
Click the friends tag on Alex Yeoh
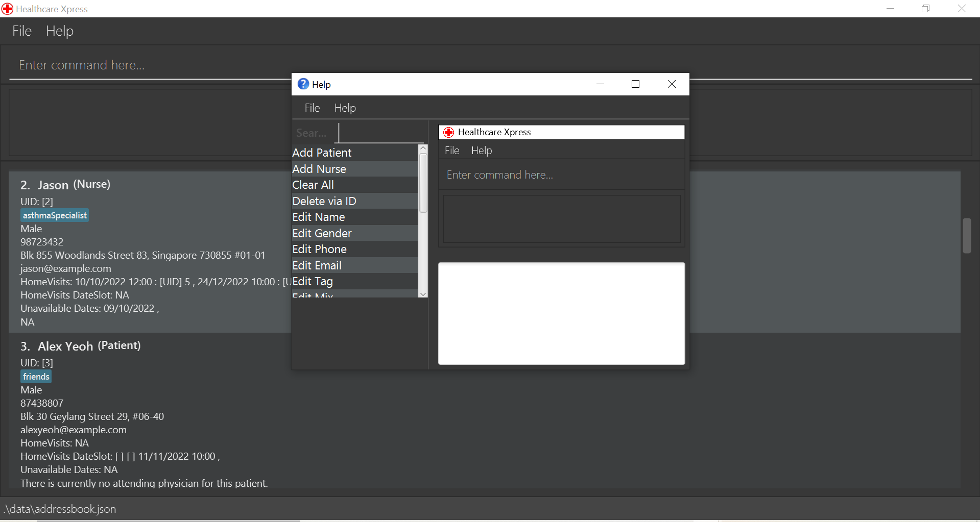(x=36, y=377)
